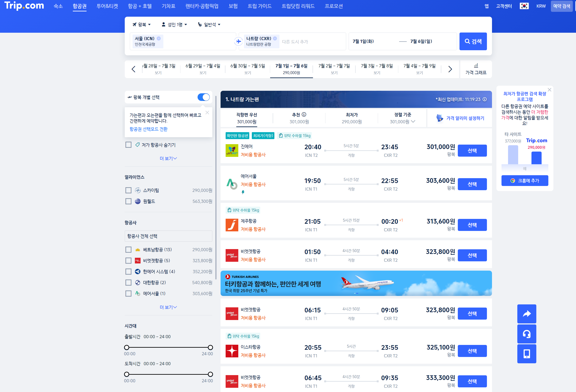Switch to the 최저가 sort tab
Image resolution: width=576 pixels, height=392 pixels.
tap(351, 118)
